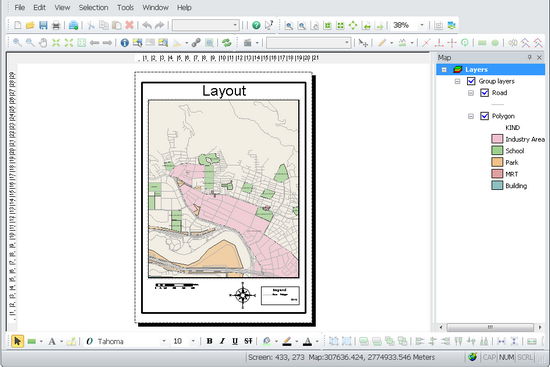The width and height of the screenshot is (550, 367).
Task: Select the black arrow Select Element tool
Action: tap(18, 341)
